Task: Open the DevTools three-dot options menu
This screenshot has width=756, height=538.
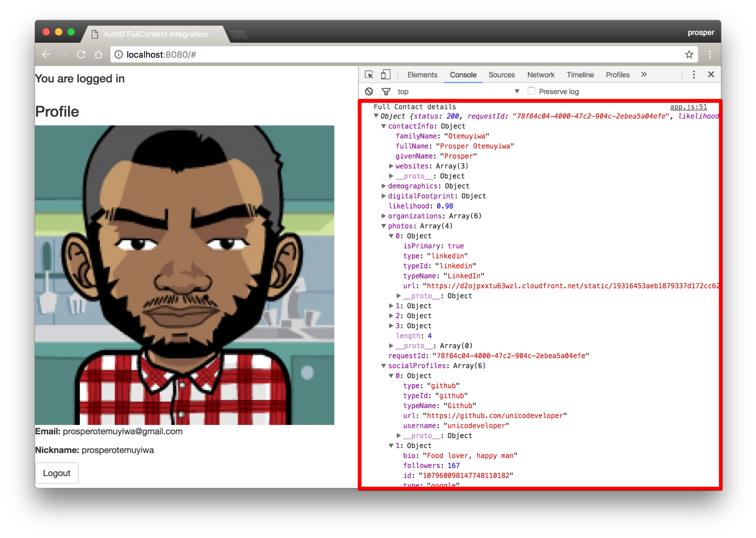Action: click(694, 75)
